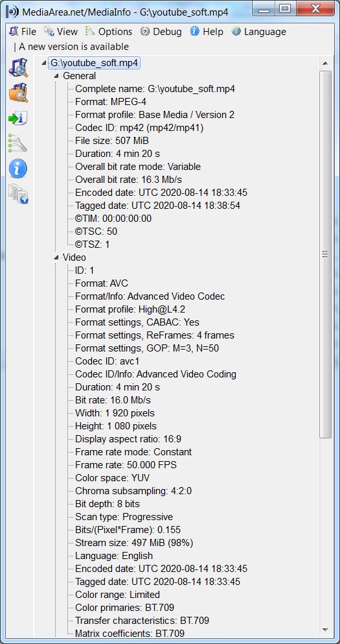Select '©TIM: 00:00:00:00' row
Viewport: 340px width, 644px height.
(113, 219)
